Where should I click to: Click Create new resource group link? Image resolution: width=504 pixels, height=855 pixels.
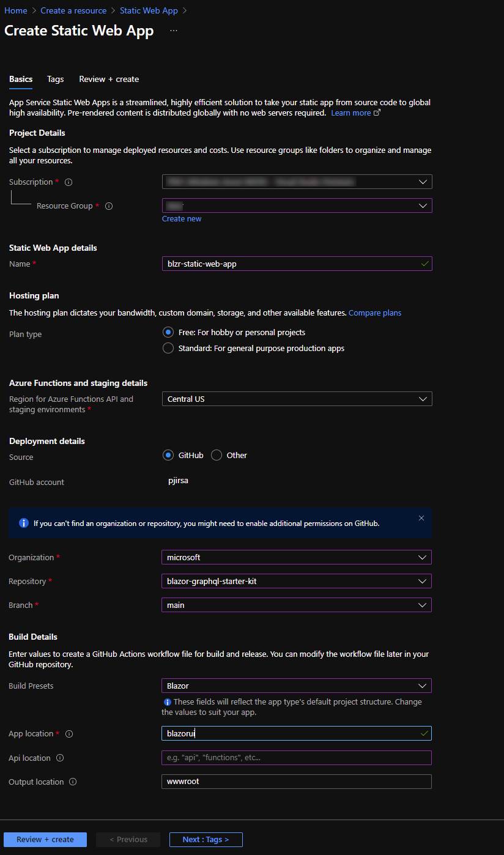(182, 218)
